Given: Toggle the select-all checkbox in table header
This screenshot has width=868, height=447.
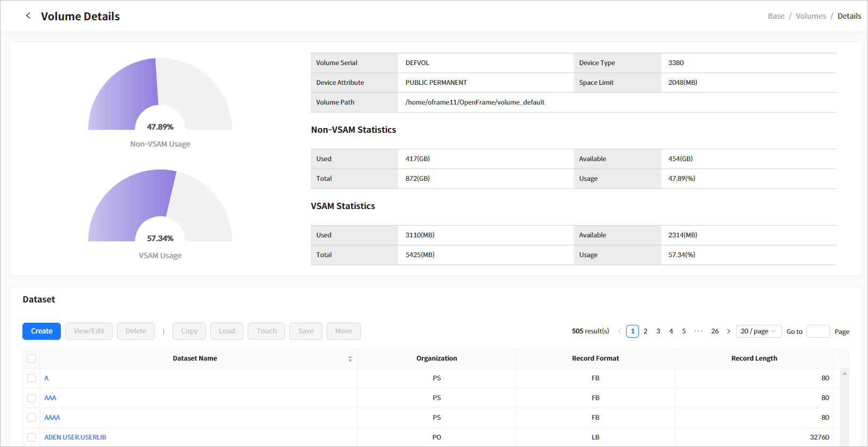Looking at the screenshot, I should tap(31, 358).
